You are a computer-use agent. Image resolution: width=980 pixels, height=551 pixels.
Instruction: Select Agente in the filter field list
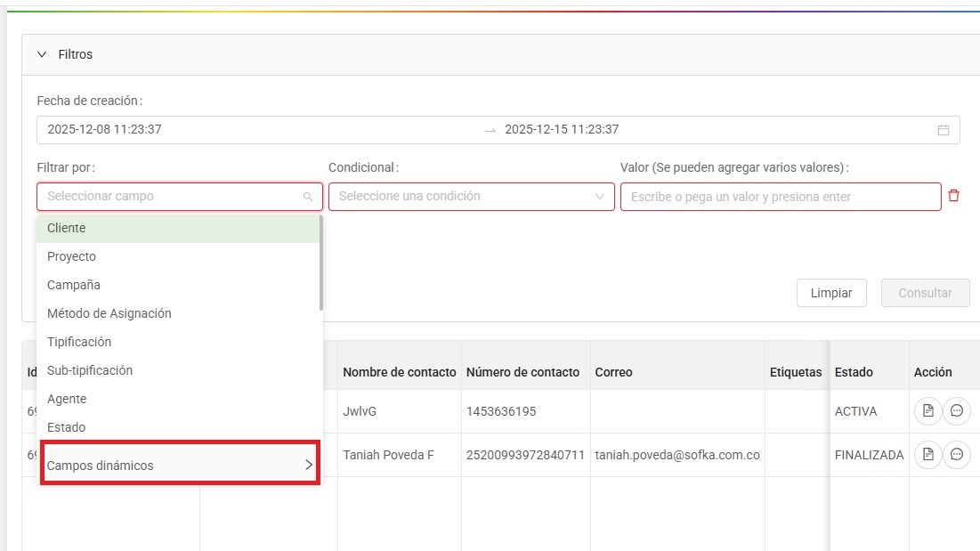point(178,399)
